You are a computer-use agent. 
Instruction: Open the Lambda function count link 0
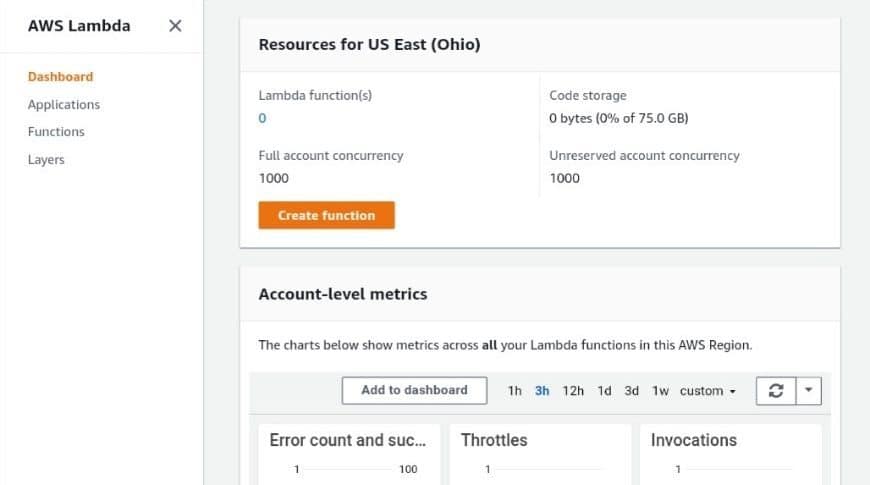pyautogui.click(x=262, y=118)
